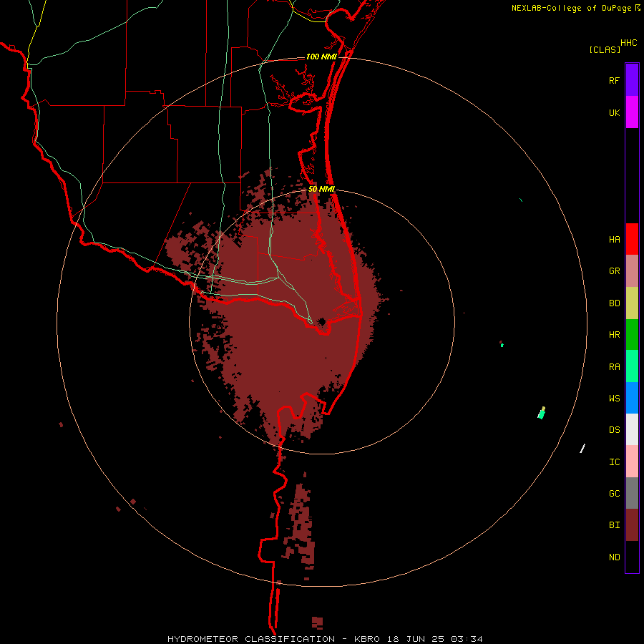Screen dimensions: 644x644
Task: Click the '18 JUN 25' date text
Action: 416,639
